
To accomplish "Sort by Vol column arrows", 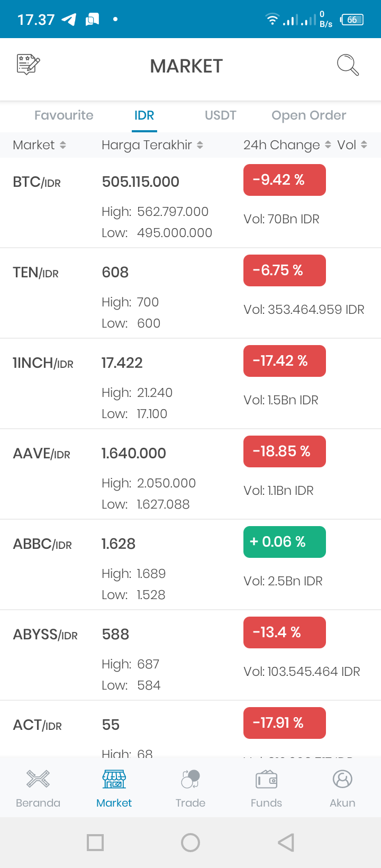I will (364, 145).
